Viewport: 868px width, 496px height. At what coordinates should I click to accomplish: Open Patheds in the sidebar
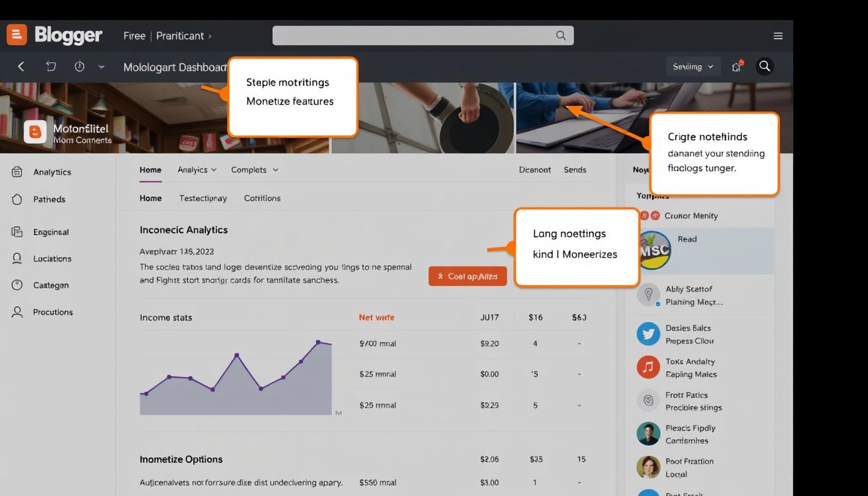coord(49,199)
